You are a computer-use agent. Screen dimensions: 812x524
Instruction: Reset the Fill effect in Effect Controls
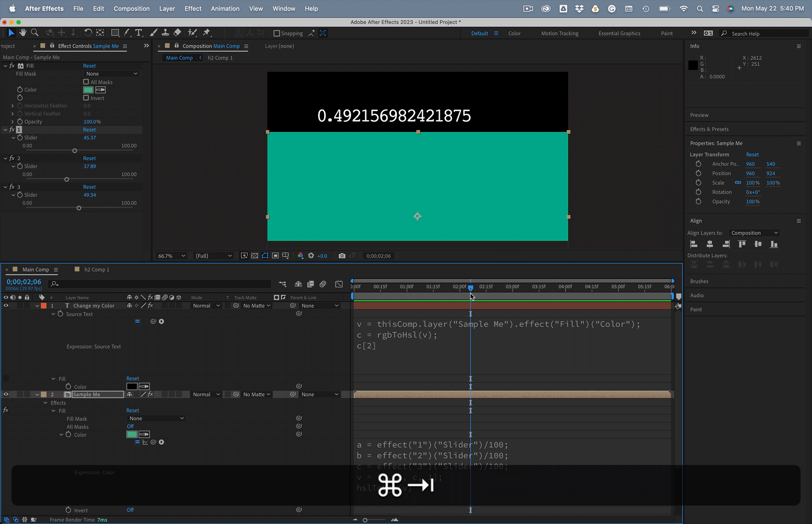tap(89, 66)
